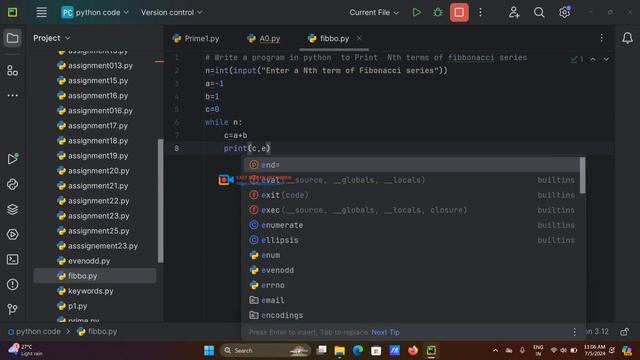The image size is (640, 360).
Task: Go to next highlighted problem arrow
Action: click(x=606, y=59)
